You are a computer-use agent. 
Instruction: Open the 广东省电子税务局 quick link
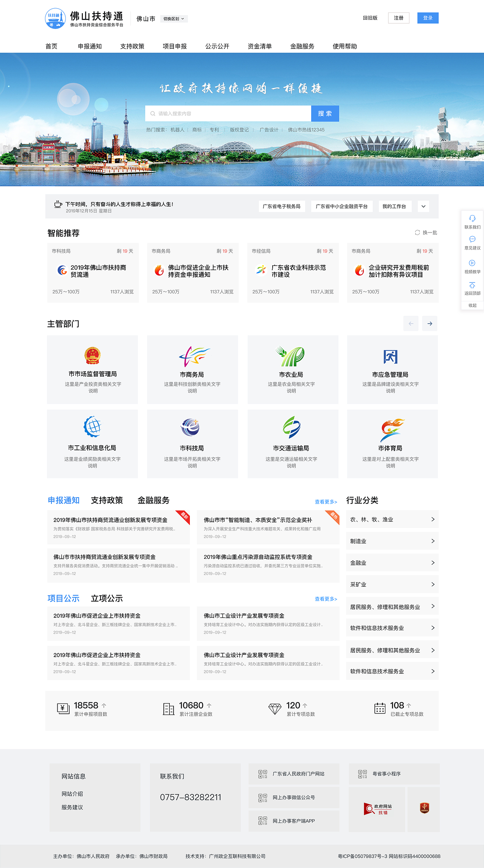click(282, 206)
